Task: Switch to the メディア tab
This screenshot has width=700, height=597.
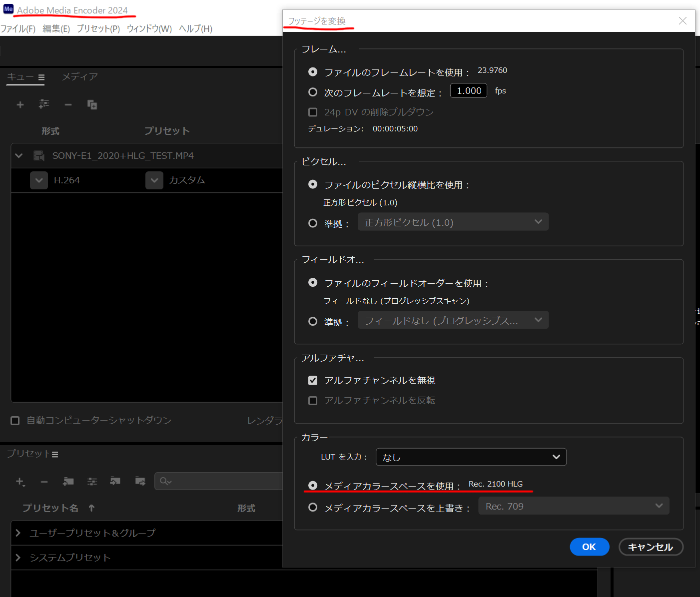Action: click(79, 76)
